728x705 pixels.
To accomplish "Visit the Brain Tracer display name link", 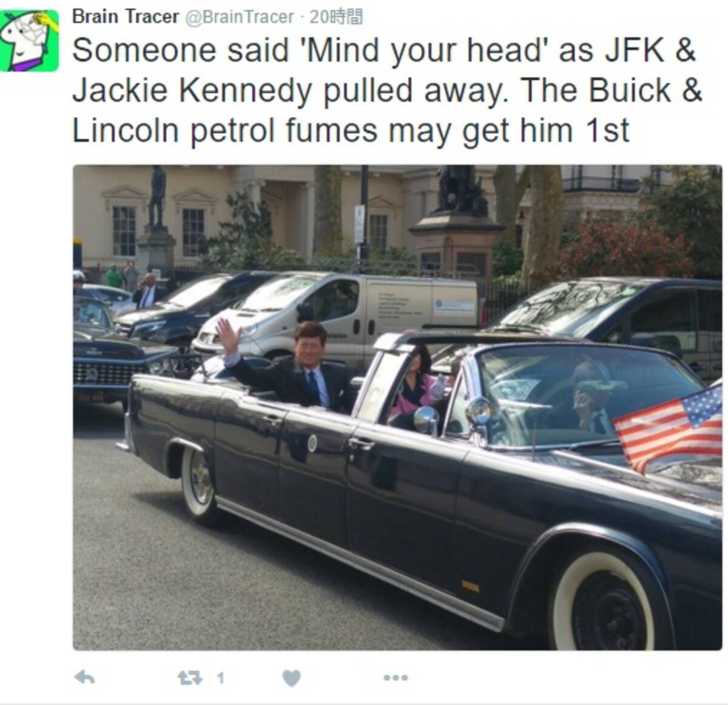I will (126, 16).
